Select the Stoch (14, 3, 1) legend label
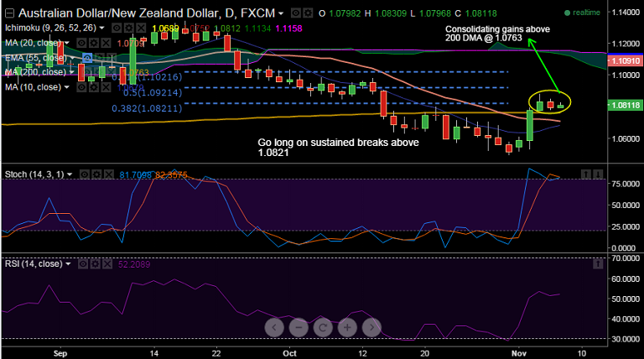 (34, 174)
